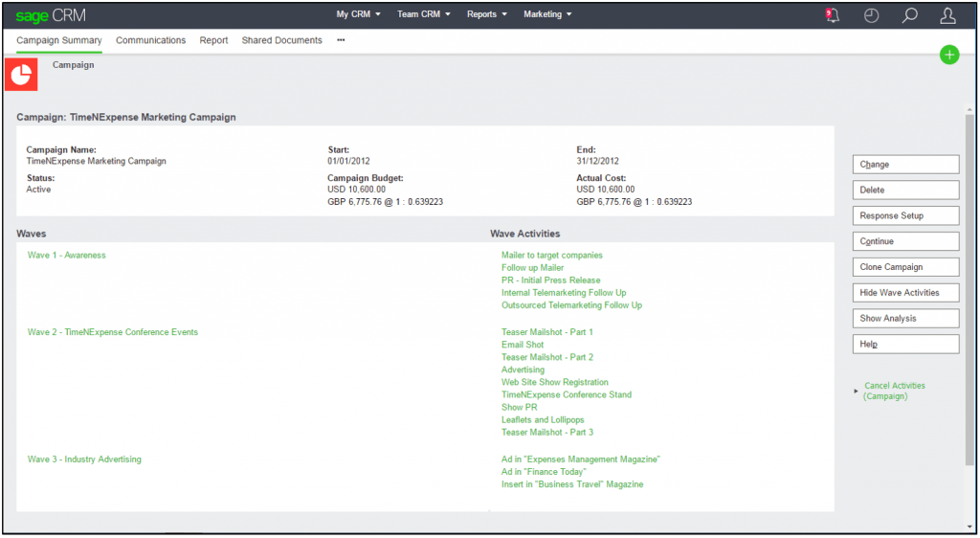Viewport: 980px width, 538px height.
Task: Open Teaser Mailshot - Part 3 activity
Action: 547,433
